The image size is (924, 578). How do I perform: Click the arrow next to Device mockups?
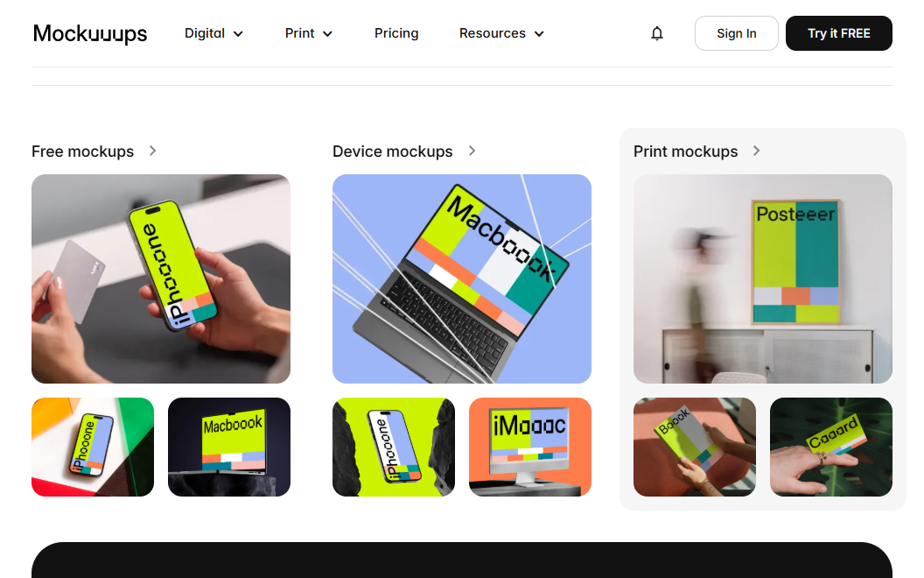(472, 151)
